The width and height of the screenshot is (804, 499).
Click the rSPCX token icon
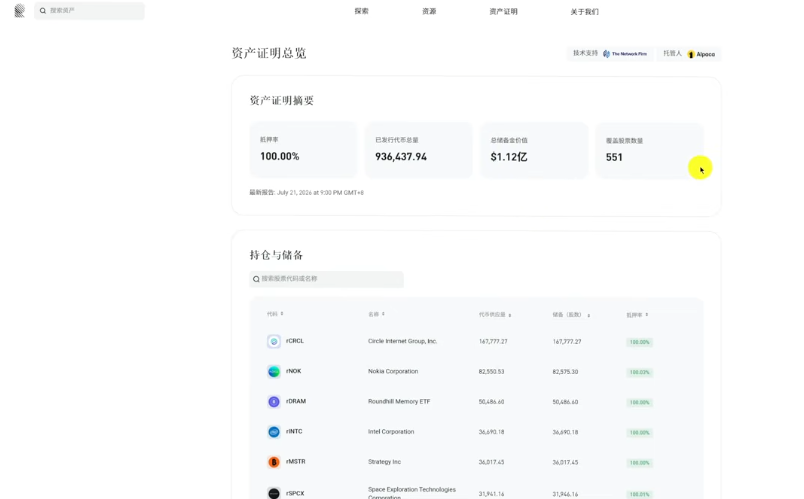pyautogui.click(x=274, y=493)
